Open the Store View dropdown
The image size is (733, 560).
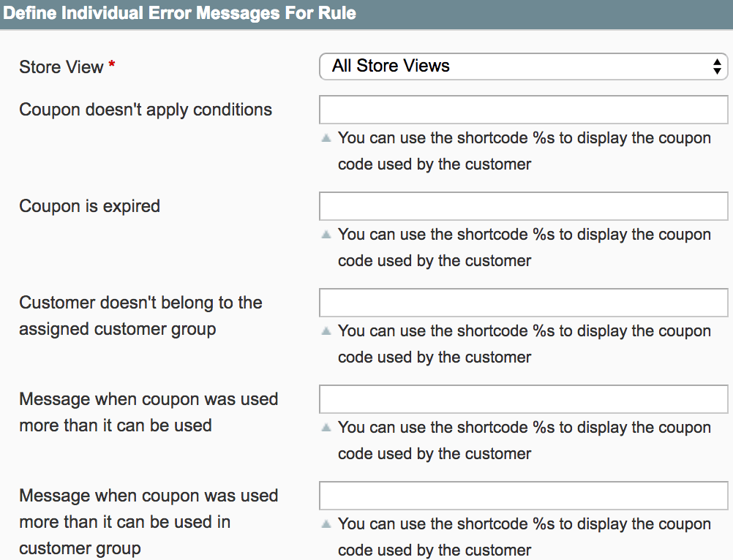pyautogui.click(x=523, y=67)
